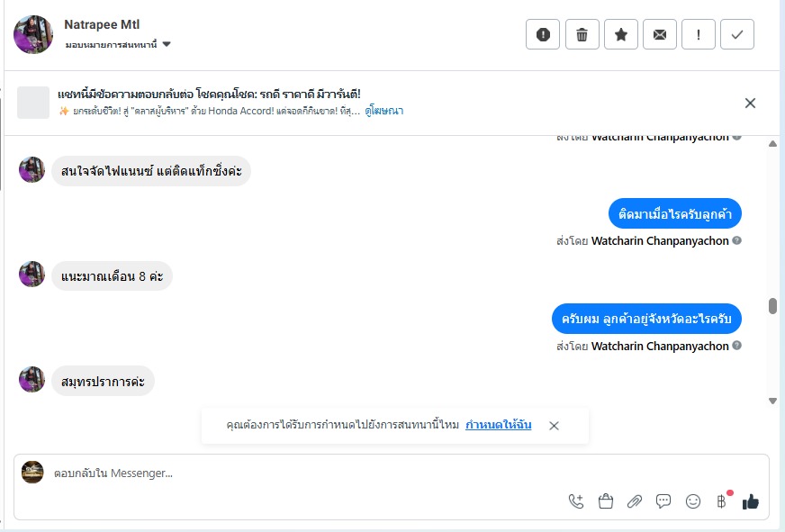Mark conversation unread with envelope icon

point(660,35)
